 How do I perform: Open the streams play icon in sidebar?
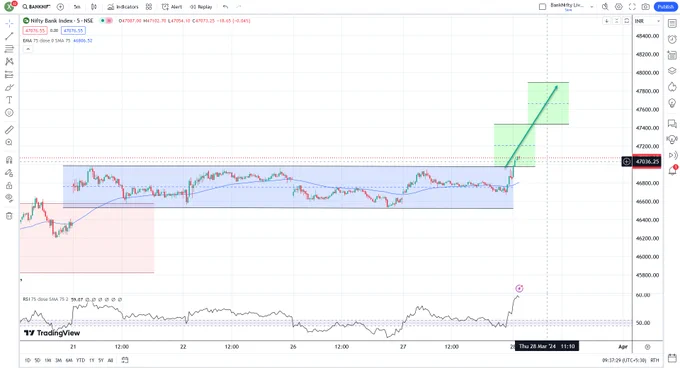tap(672, 155)
